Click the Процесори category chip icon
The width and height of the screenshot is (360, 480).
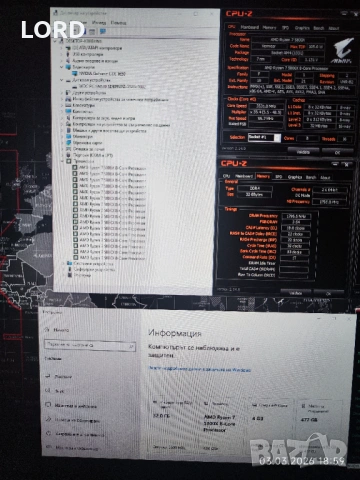[x=69, y=161]
